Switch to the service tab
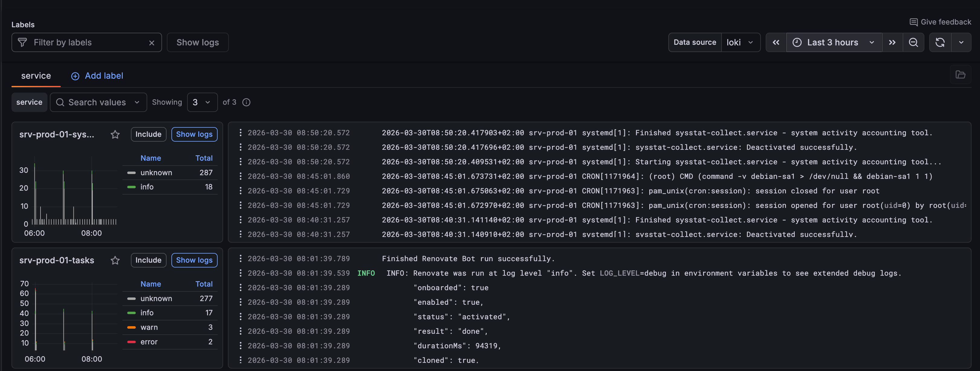Image resolution: width=980 pixels, height=371 pixels. [x=36, y=76]
